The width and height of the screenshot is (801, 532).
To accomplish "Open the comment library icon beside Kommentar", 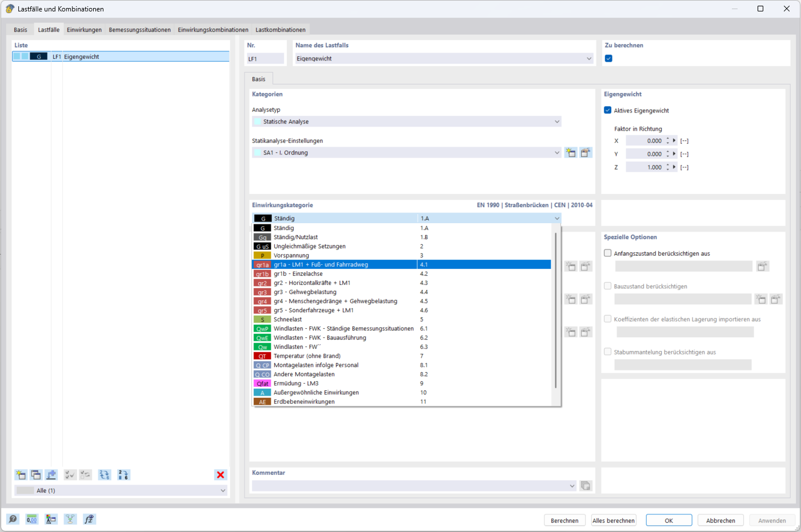I will [586, 486].
